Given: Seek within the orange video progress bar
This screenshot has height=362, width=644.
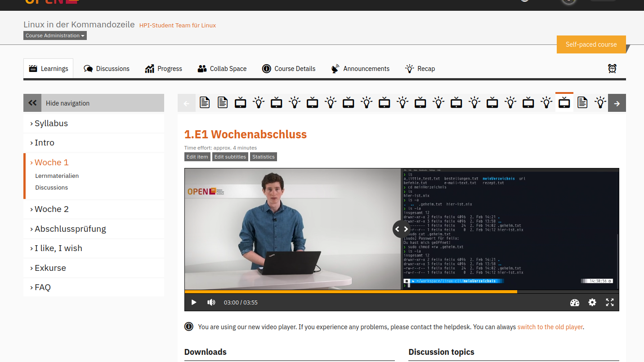Looking at the screenshot, I should click(351, 291).
